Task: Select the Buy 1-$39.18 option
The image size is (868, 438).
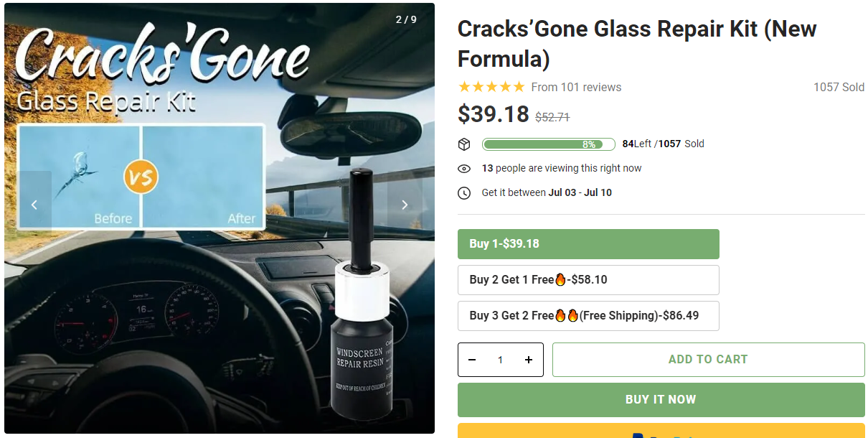Action: (588, 244)
